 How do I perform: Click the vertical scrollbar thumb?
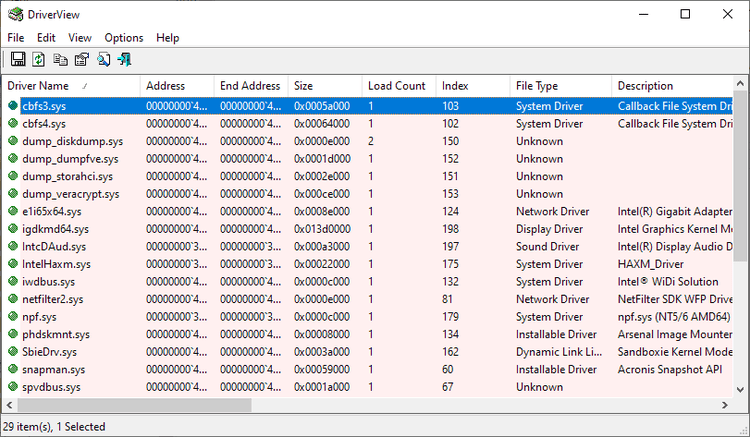click(x=740, y=176)
